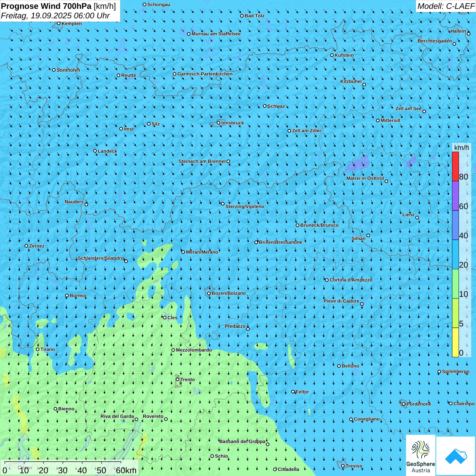Click the Steinach am Brenner label
Image resolution: width=476 pixels, height=476 pixels.
[202, 161]
